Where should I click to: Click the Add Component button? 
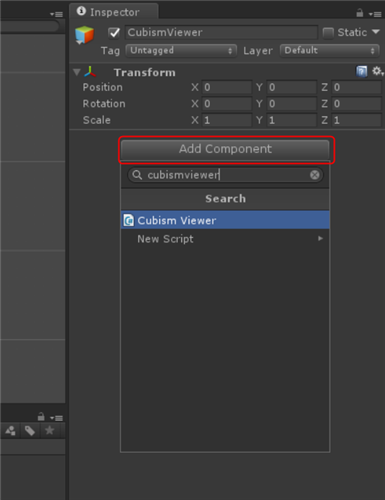[x=225, y=149]
